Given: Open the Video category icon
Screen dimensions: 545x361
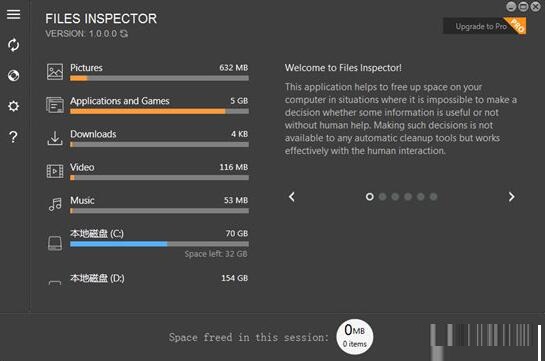Looking at the screenshot, I should point(55,171).
